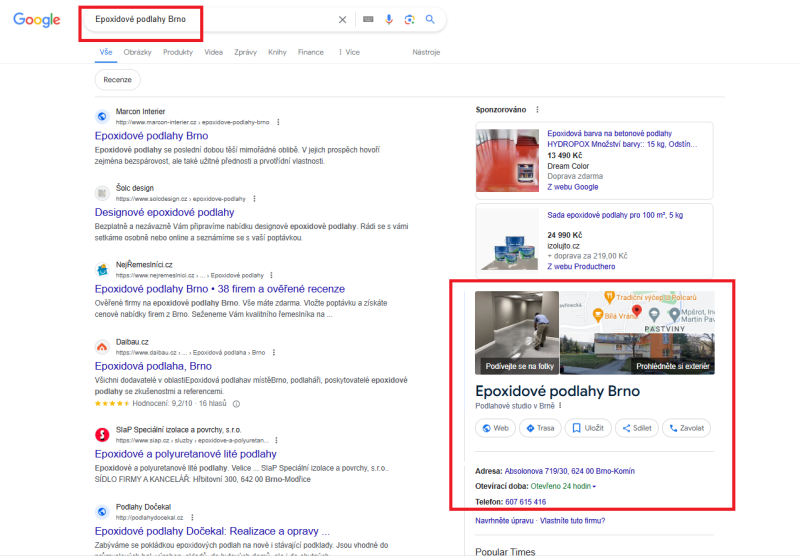Click the Google logo
Viewport: 800px width, 556px height.
[37, 20]
